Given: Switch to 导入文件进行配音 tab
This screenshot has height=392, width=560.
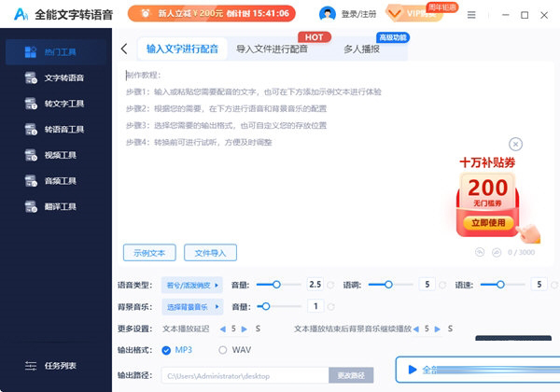Looking at the screenshot, I should click(272, 49).
